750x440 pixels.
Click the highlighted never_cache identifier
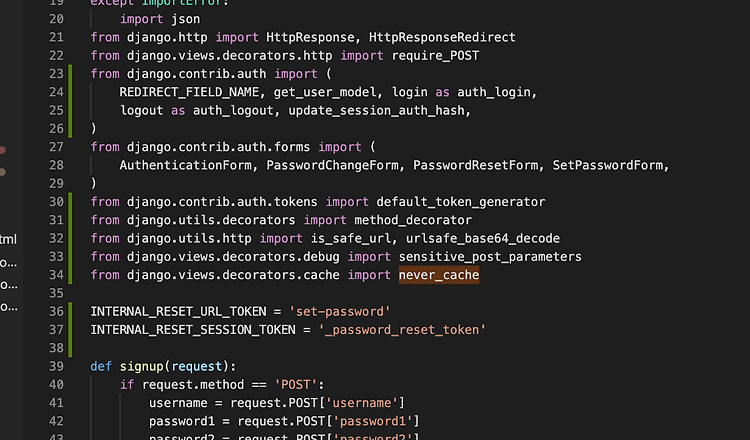(x=439, y=275)
